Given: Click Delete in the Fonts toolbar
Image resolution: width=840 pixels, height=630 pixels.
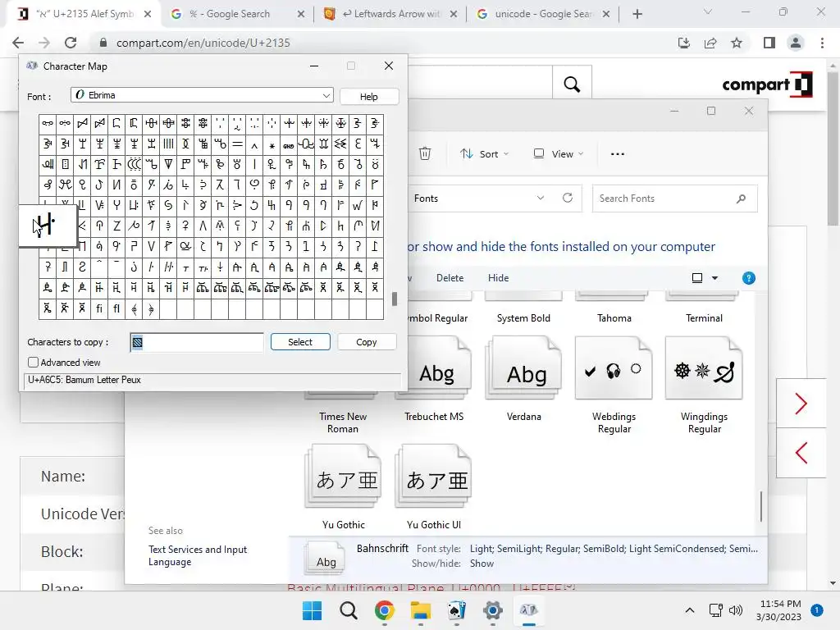Looking at the screenshot, I should [450, 278].
